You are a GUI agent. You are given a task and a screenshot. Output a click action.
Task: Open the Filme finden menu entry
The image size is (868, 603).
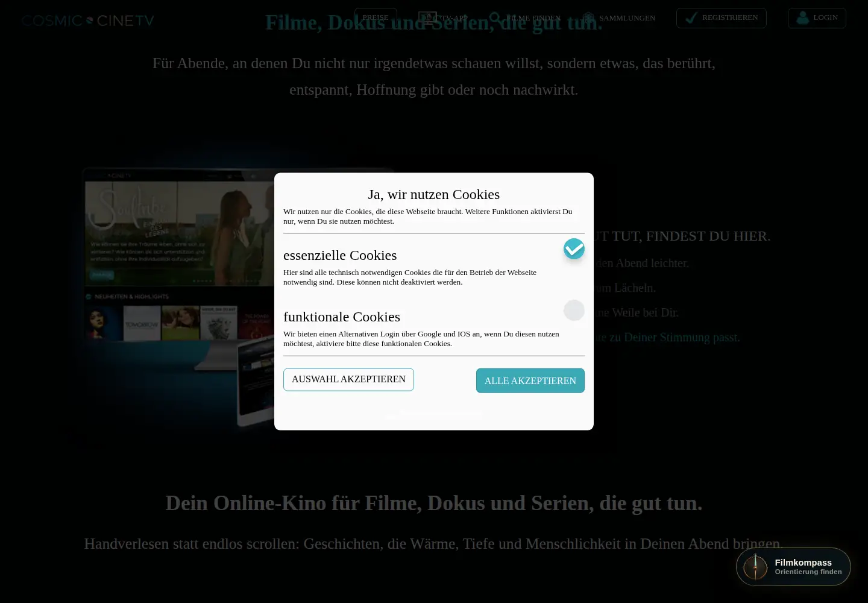click(525, 18)
